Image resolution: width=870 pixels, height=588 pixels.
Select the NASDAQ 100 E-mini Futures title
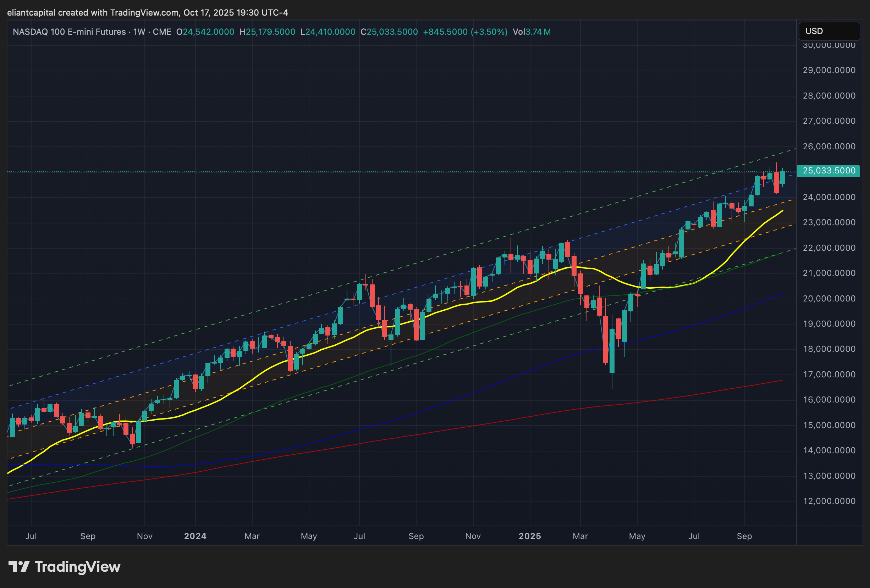(x=69, y=32)
